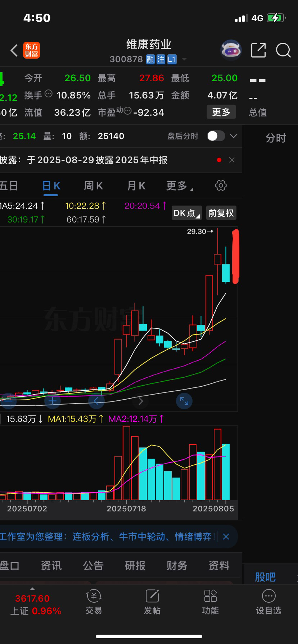Tap the 融 margin badge
Screen dimensions: 298x644
coord(150,59)
